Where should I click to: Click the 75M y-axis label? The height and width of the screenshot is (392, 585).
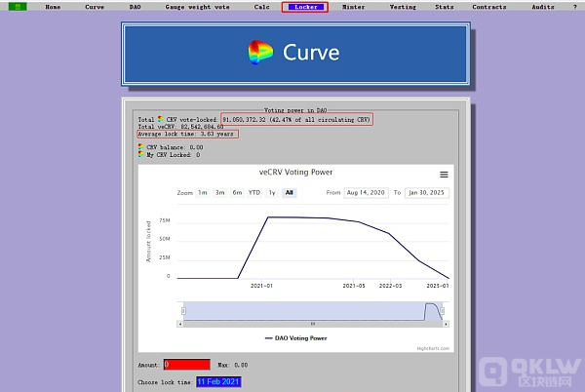[165, 220]
